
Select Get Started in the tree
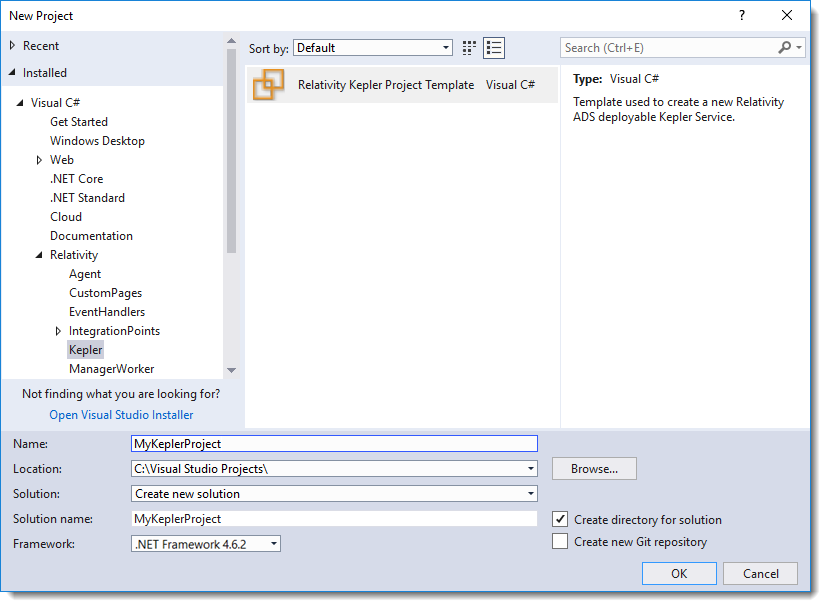point(79,122)
